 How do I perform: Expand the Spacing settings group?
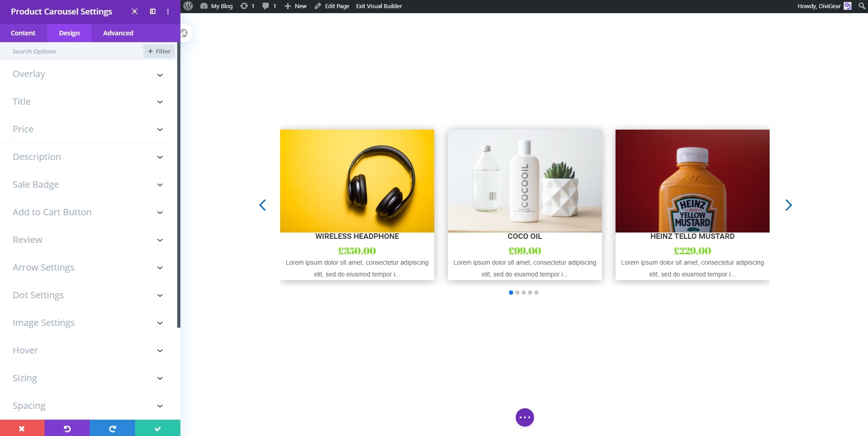88,406
